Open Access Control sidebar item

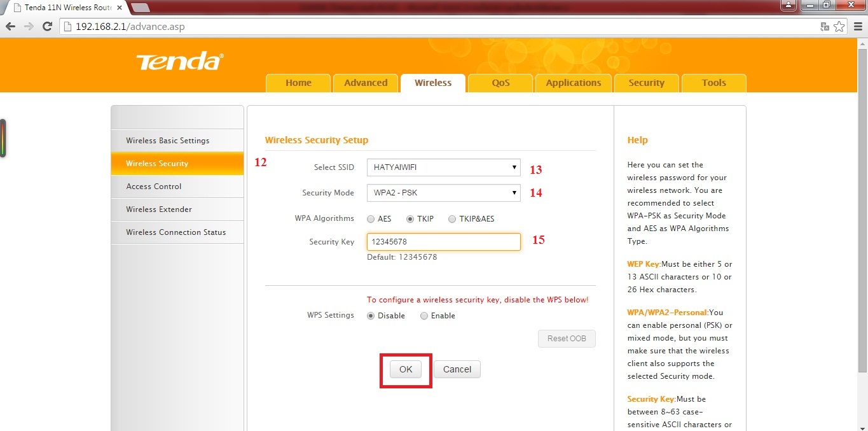click(177, 187)
